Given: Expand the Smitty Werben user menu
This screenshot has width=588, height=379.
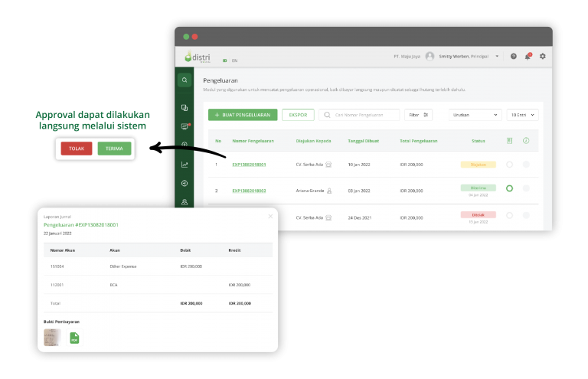Looking at the screenshot, I should [x=497, y=56].
